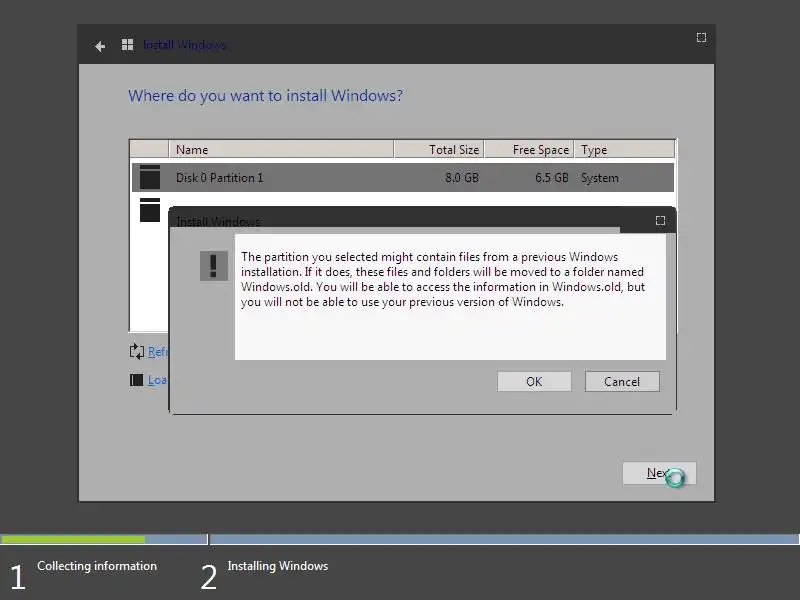Viewport: 800px width, 600px height.
Task: Click the maximize icon of the warning dialog
Action: [660, 220]
